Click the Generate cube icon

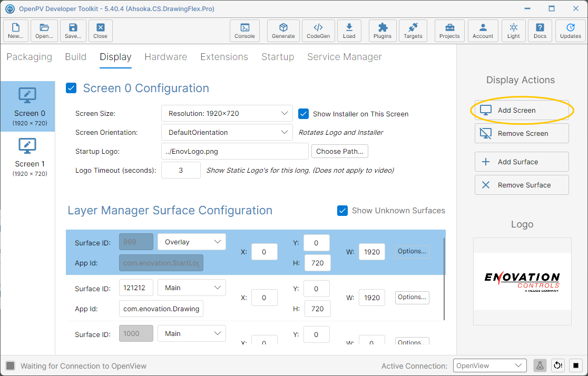coord(283,31)
